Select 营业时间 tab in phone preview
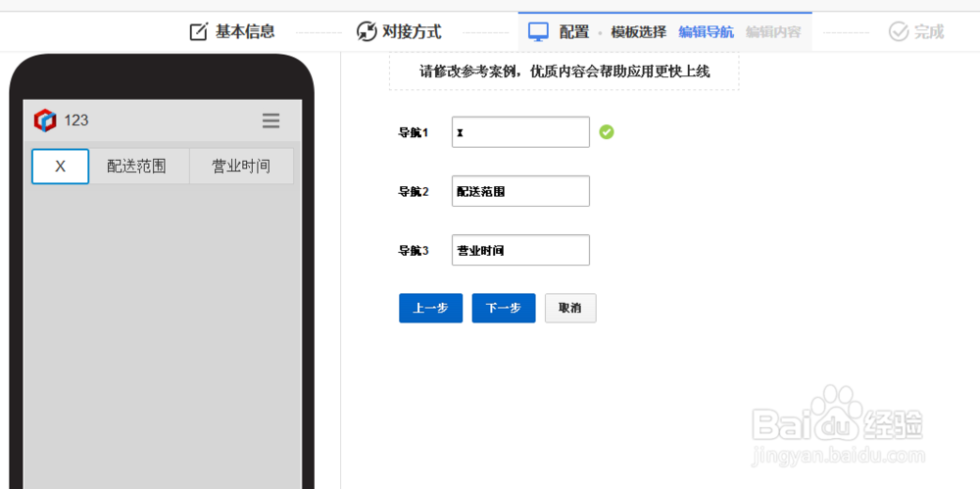The width and height of the screenshot is (980, 489). pos(241,167)
